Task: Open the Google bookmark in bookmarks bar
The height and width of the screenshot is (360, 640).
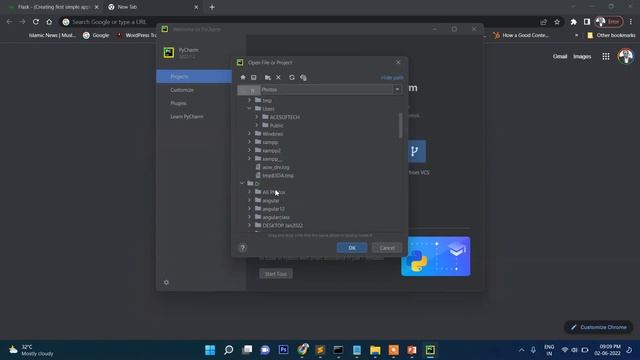Action: 96,36
